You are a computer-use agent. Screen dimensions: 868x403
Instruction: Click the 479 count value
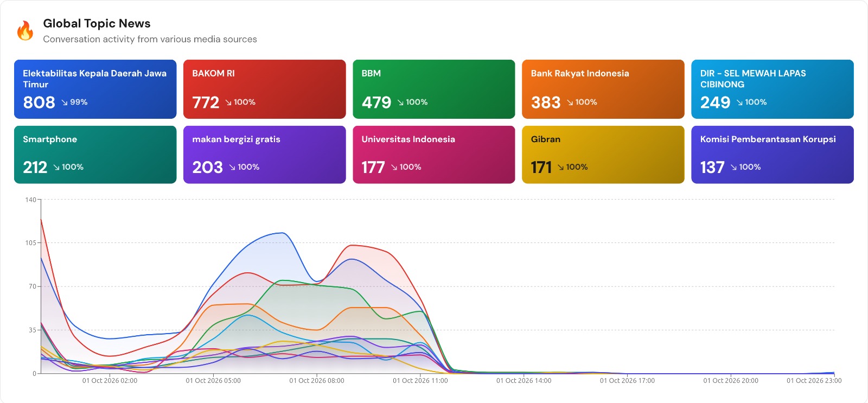pyautogui.click(x=376, y=102)
